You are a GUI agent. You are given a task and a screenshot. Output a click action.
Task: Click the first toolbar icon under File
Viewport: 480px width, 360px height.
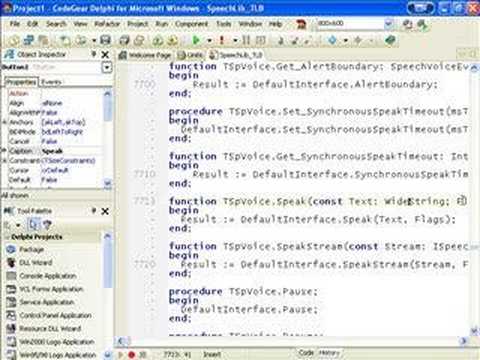click(14, 41)
